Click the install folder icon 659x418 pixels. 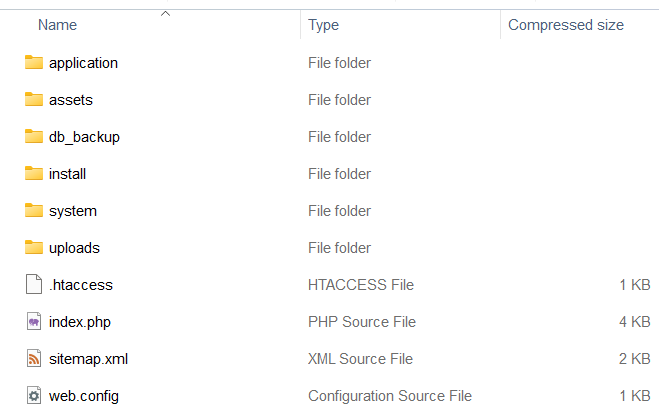(34, 174)
